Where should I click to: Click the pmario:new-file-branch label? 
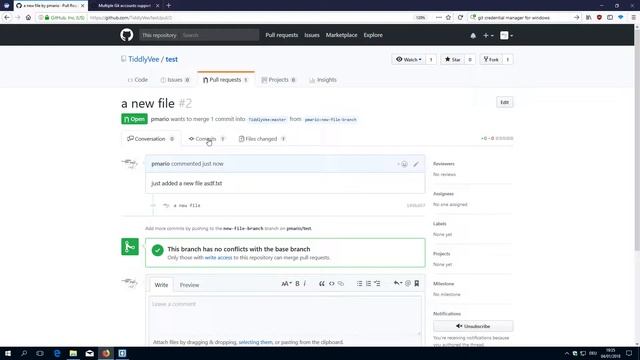pos(331,120)
